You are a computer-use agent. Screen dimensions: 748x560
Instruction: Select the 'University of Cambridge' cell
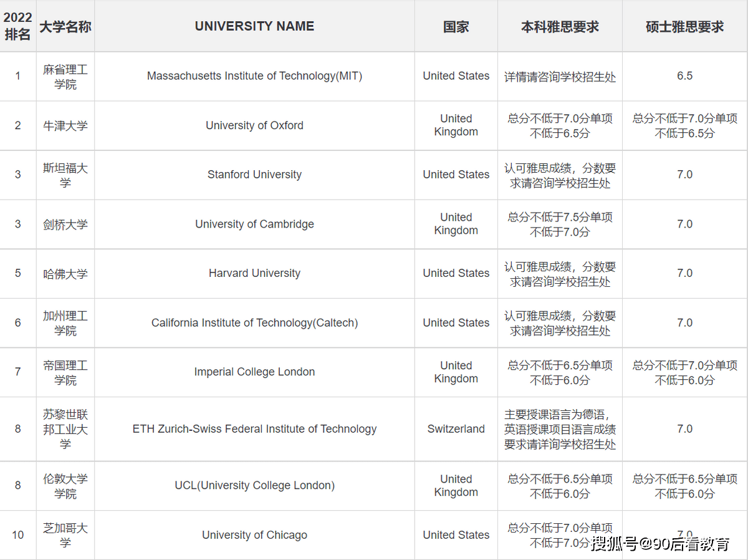click(x=254, y=224)
